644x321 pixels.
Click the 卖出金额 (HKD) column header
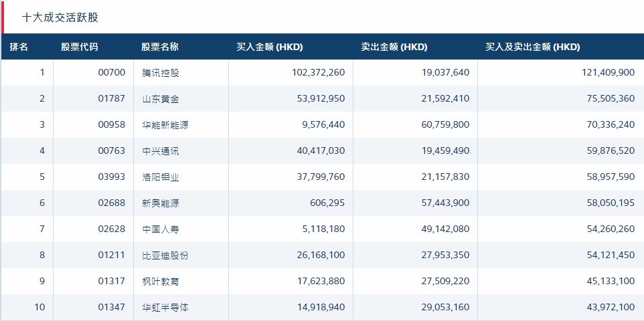pos(394,47)
